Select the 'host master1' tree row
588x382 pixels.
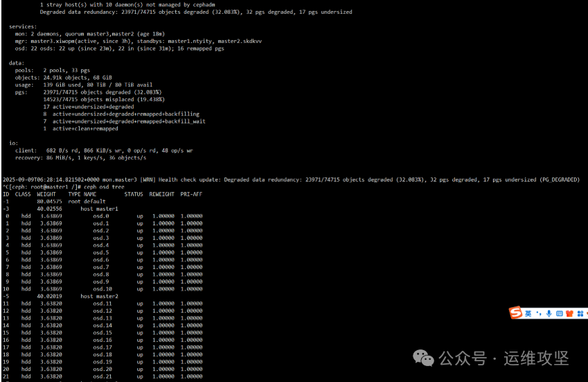pos(99,209)
